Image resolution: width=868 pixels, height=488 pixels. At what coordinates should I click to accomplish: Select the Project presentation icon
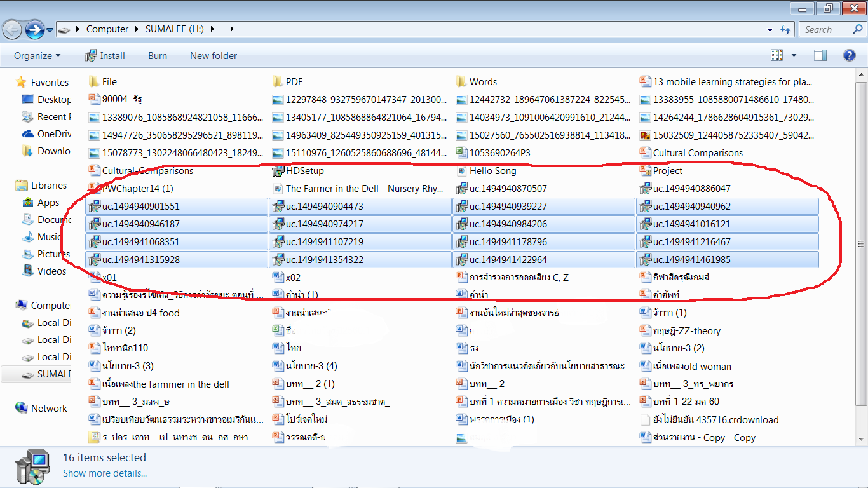[x=645, y=171]
